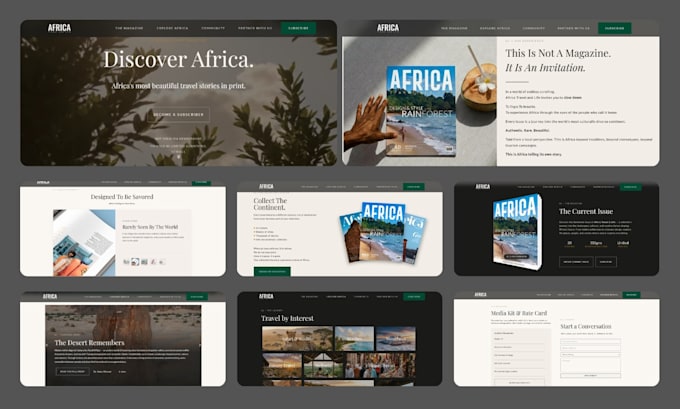Click Subscribe in the Travel by Interest header
Image resolution: width=680 pixels, height=409 pixels.
pos(414,297)
